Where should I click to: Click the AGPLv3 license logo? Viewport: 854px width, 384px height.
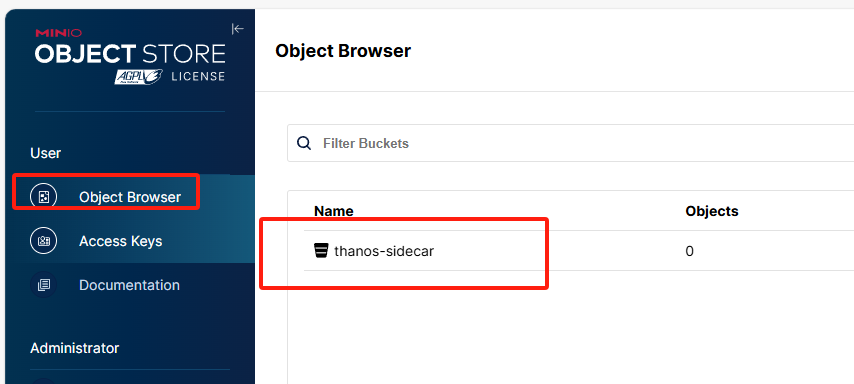coord(139,77)
